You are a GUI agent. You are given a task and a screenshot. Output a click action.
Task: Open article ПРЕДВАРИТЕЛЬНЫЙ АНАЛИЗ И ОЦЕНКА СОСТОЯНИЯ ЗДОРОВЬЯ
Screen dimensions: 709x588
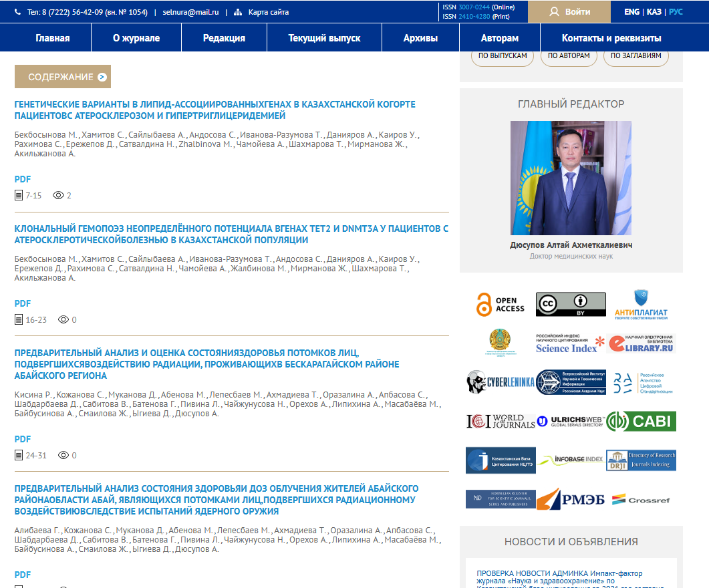click(x=206, y=364)
